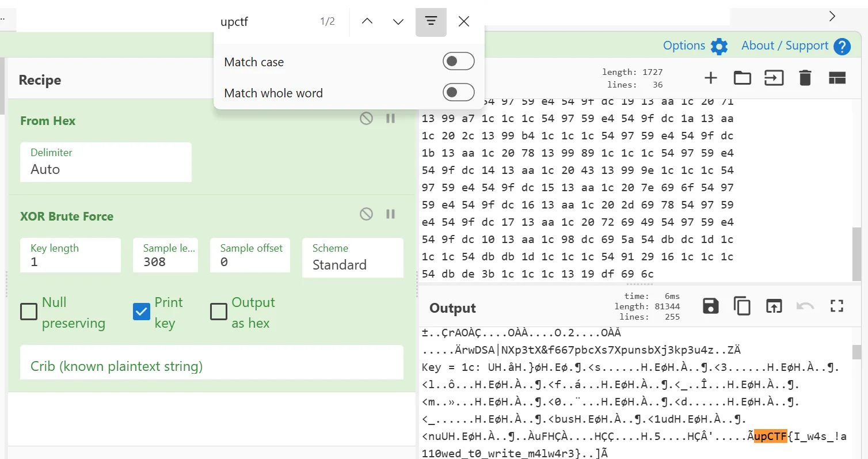Click the About / Support question mark icon
The image size is (868, 459).
(x=841, y=45)
